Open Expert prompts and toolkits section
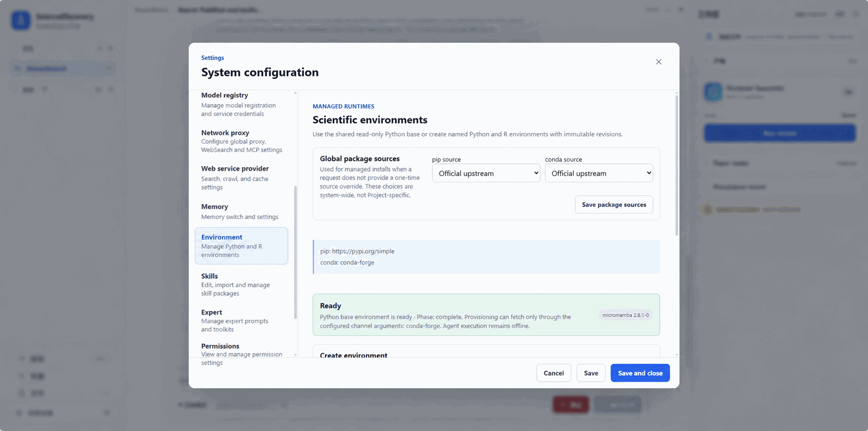The image size is (868, 431). [241, 320]
